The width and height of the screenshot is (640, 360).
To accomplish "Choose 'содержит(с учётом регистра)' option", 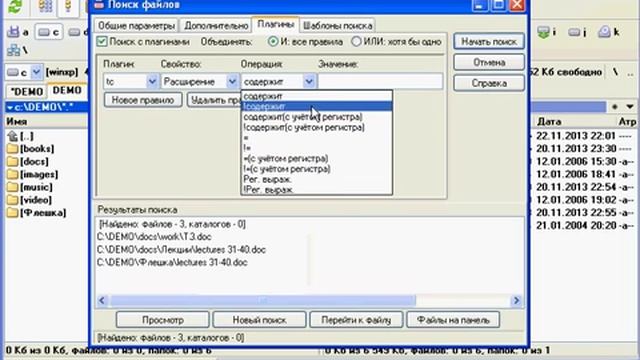I will coord(317,117).
